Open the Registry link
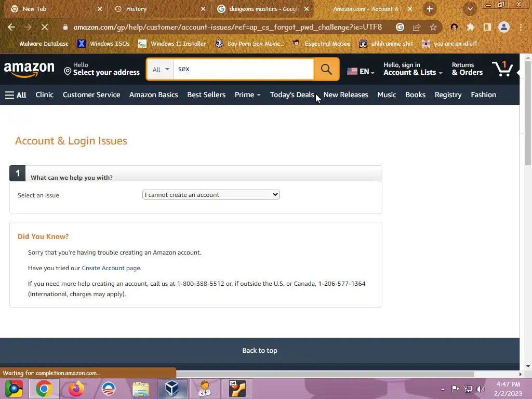The image size is (532, 399). coord(448,95)
